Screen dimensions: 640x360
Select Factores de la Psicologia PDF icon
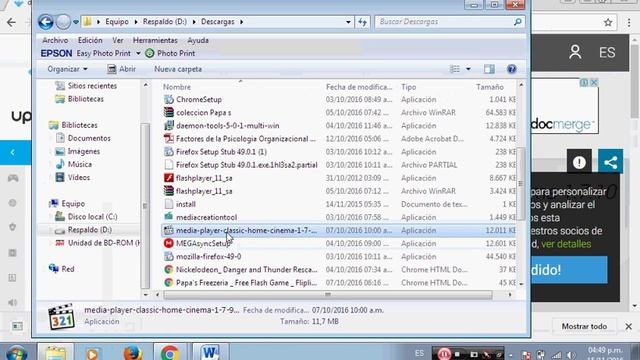(x=169, y=138)
